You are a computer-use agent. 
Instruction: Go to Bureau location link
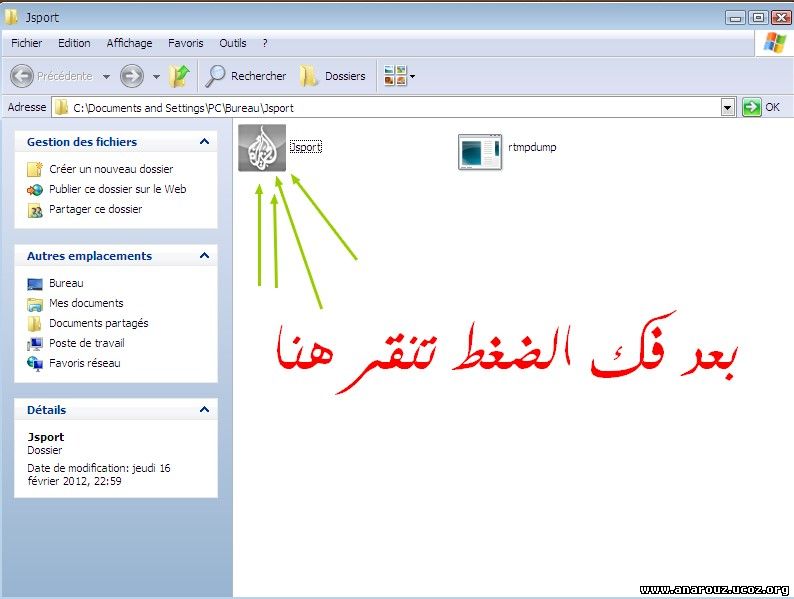[x=66, y=283]
